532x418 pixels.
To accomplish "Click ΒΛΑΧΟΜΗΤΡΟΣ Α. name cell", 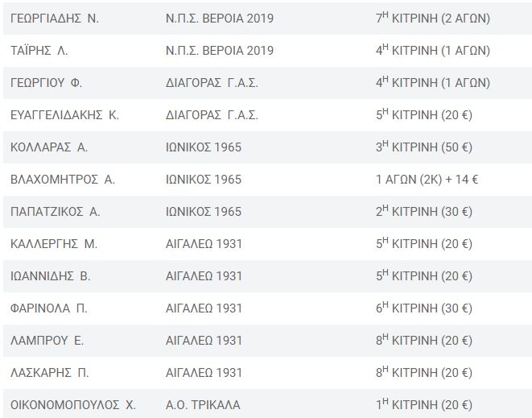I will [x=63, y=180].
